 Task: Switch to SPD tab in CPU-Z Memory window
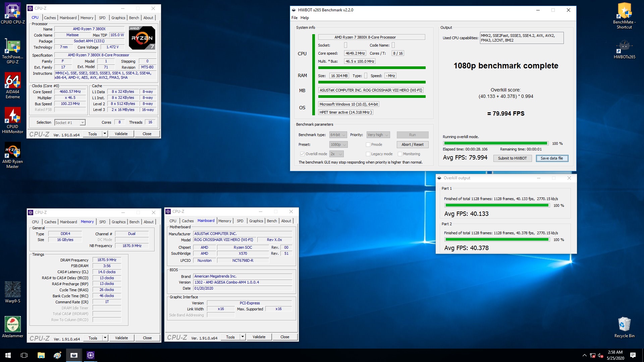coord(103,222)
